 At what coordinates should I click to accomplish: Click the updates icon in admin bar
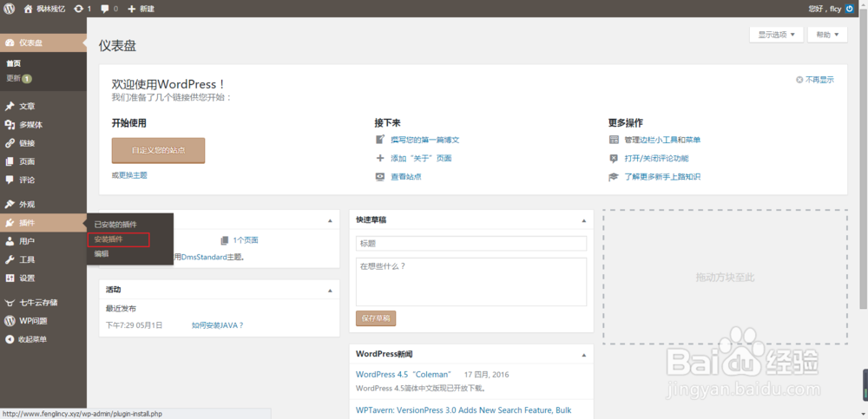click(x=79, y=9)
